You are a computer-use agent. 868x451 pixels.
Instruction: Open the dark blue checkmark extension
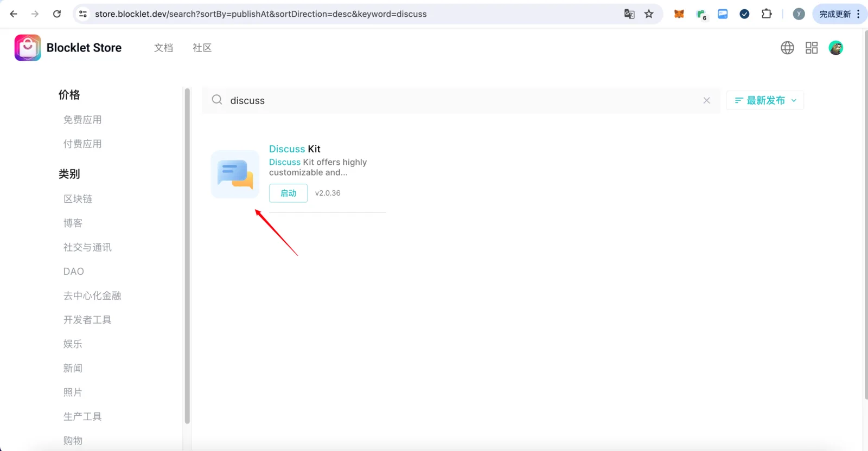(x=744, y=14)
